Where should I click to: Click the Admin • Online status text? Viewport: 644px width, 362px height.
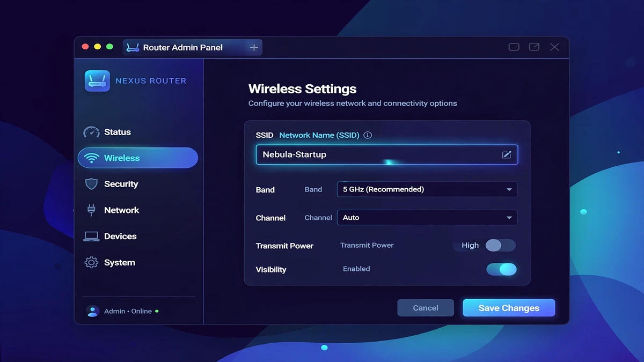pyautogui.click(x=128, y=311)
